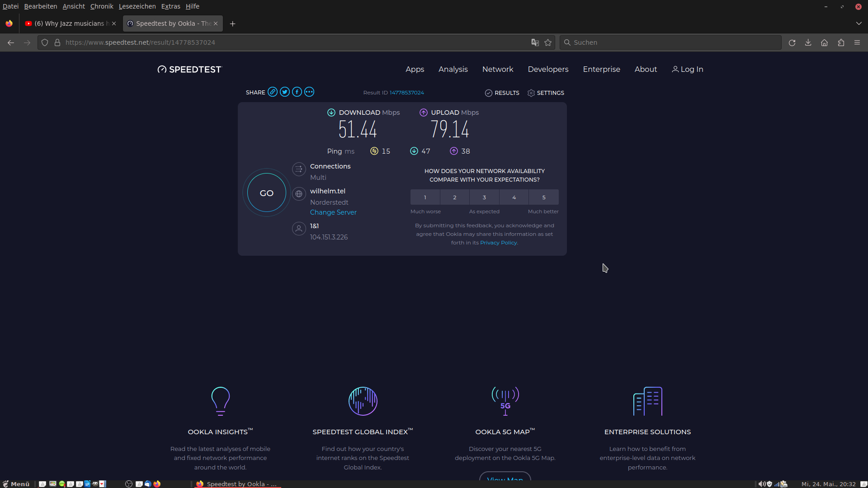
Task: Share result on Facebook
Action: [x=297, y=92]
